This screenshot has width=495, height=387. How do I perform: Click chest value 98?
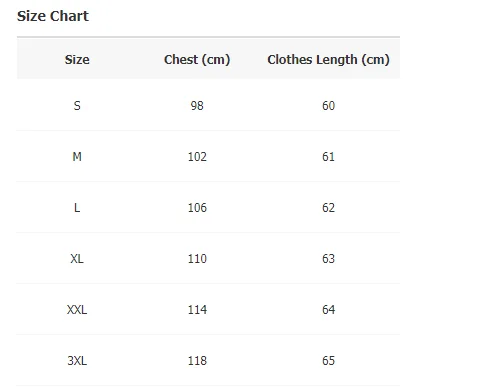pyautogui.click(x=197, y=106)
